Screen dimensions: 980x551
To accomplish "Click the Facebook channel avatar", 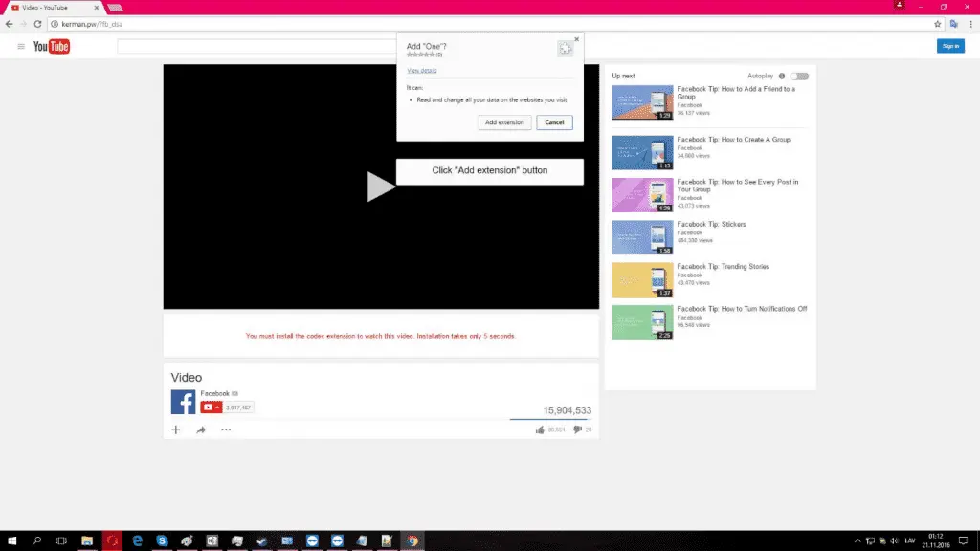I will (183, 402).
